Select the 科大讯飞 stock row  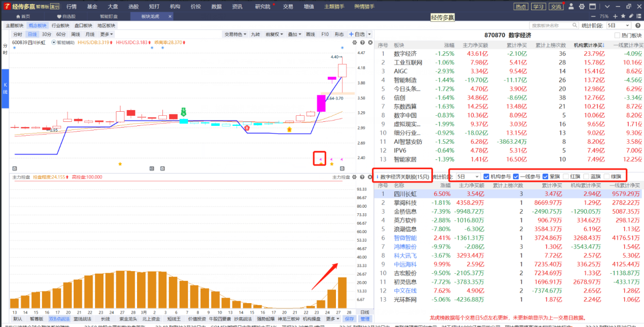click(x=510, y=255)
